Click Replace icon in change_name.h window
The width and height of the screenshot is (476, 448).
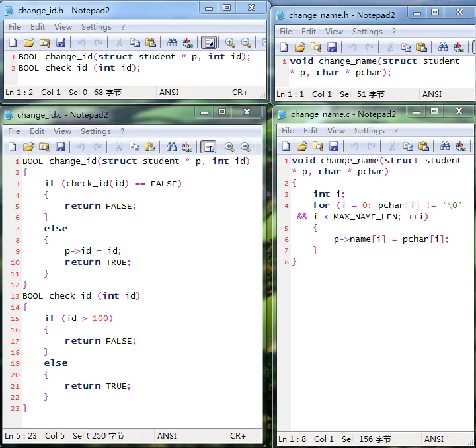pyautogui.click(x=459, y=47)
